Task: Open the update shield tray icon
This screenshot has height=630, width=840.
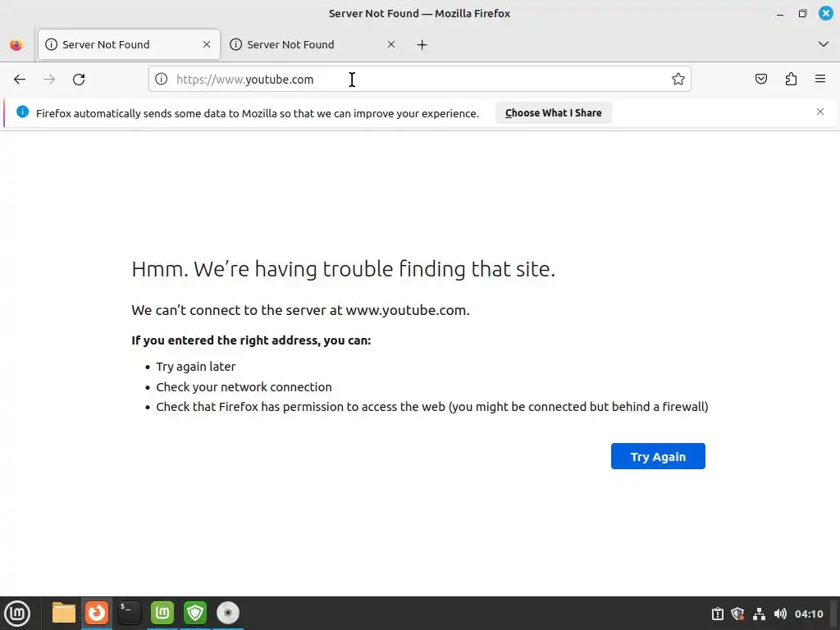Action: coord(737,614)
